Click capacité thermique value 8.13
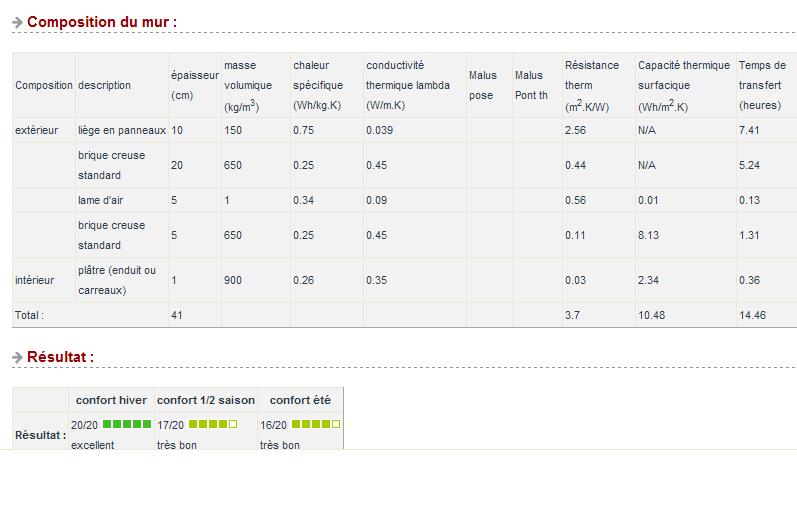 click(x=649, y=235)
